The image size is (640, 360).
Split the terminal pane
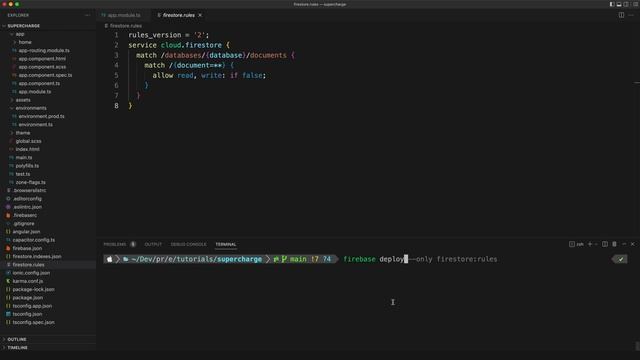[x=605, y=244]
